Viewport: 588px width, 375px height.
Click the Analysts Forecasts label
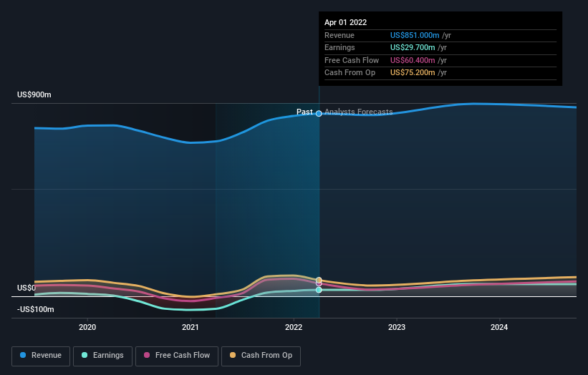tap(359, 112)
